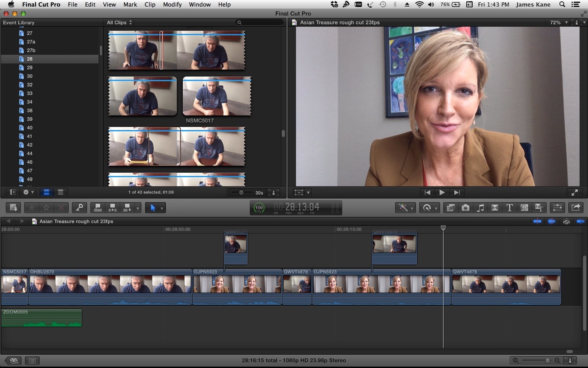Mark selection as Favorite with green star
This screenshot has height=368, width=588.
click(32, 208)
